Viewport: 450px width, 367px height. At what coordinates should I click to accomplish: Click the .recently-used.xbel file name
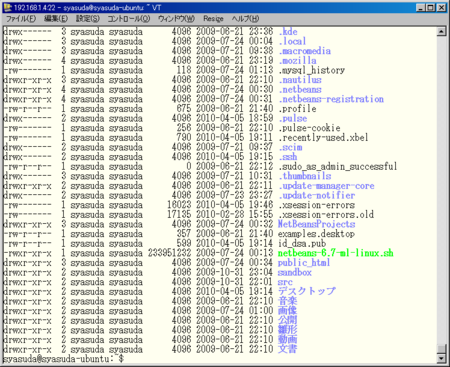click(x=323, y=138)
